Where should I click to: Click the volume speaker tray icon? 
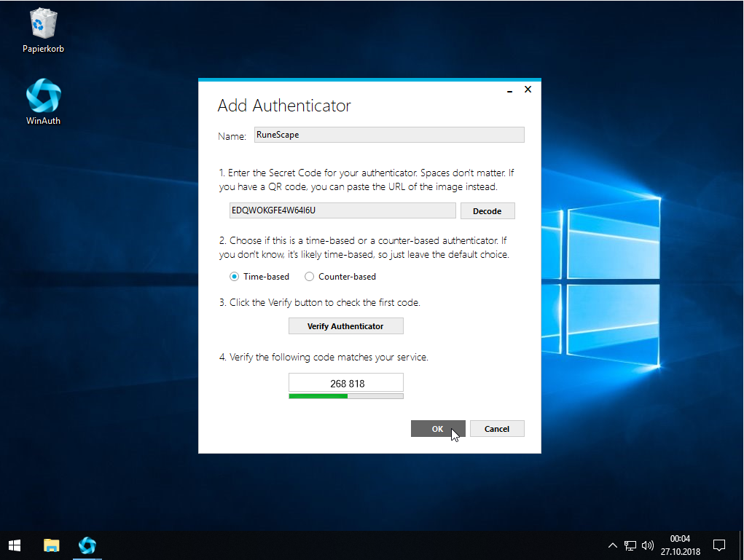648,545
